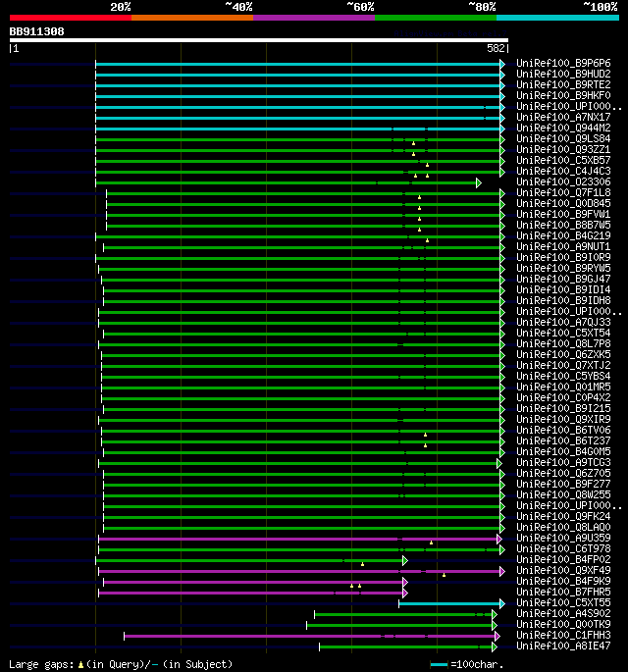This screenshot has width=628, height=672.
Task: Open hit UniRef100_A7NX17
Action: click(x=563, y=118)
